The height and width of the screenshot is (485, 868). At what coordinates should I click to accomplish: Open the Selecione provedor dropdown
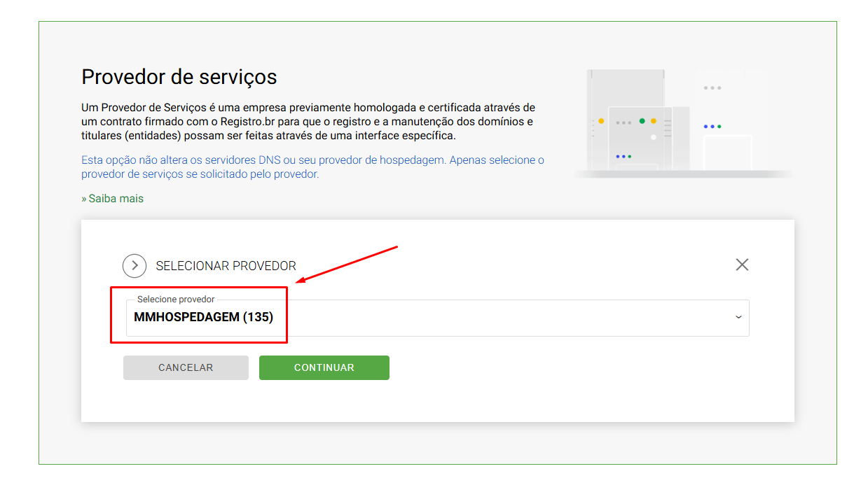[x=437, y=318]
